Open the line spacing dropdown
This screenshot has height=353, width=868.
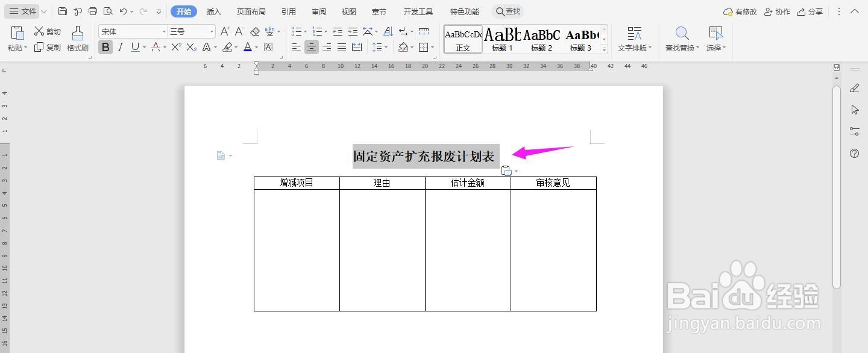(x=386, y=48)
